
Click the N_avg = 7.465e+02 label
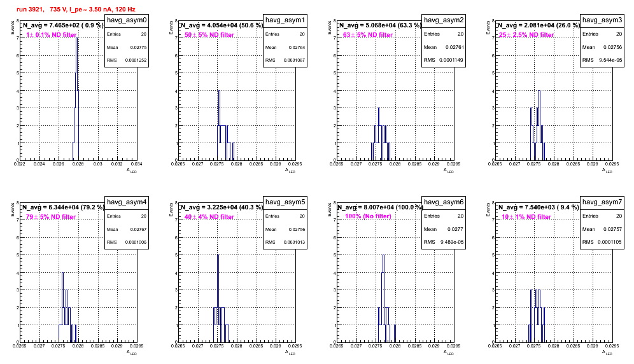tap(62, 25)
